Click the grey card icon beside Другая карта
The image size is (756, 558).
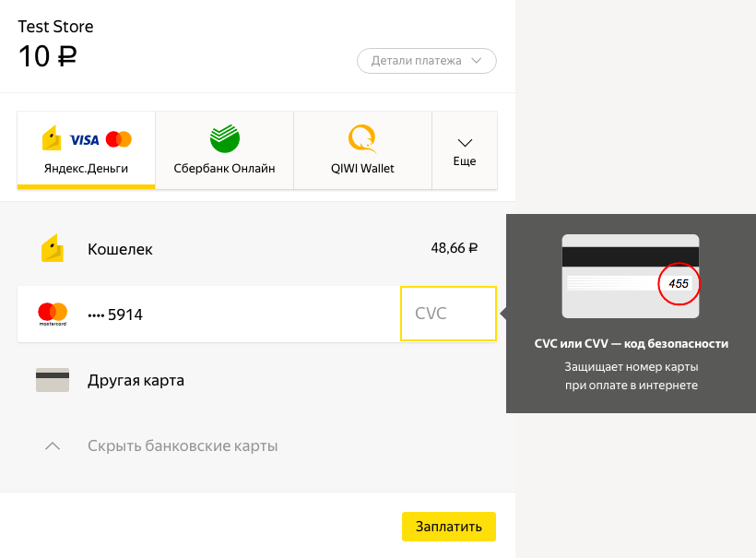(53, 380)
